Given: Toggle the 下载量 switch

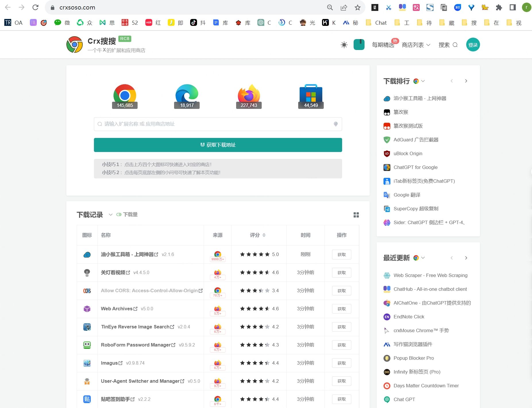Looking at the screenshot, I should [119, 215].
